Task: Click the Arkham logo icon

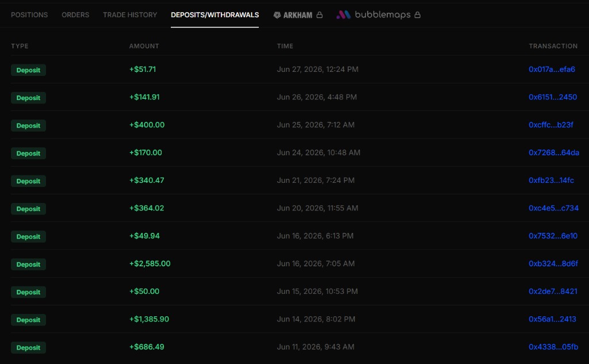Action: click(x=277, y=15)
